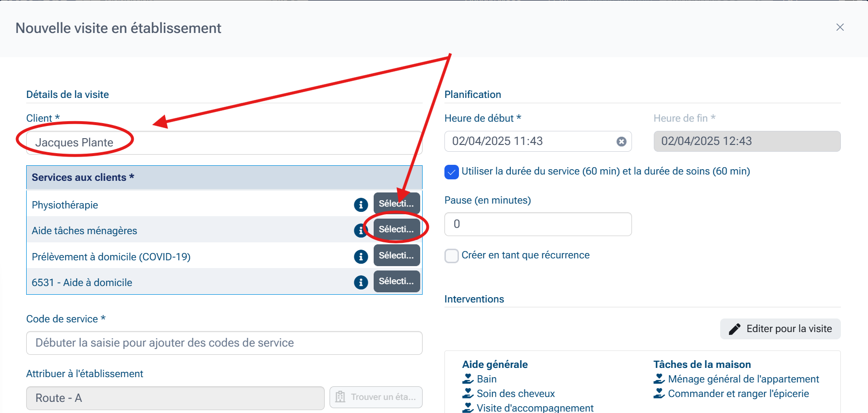Screen dimensions: 868x413
Task: Click the building icon in Trouver un établissement
Action: (340, 397)
